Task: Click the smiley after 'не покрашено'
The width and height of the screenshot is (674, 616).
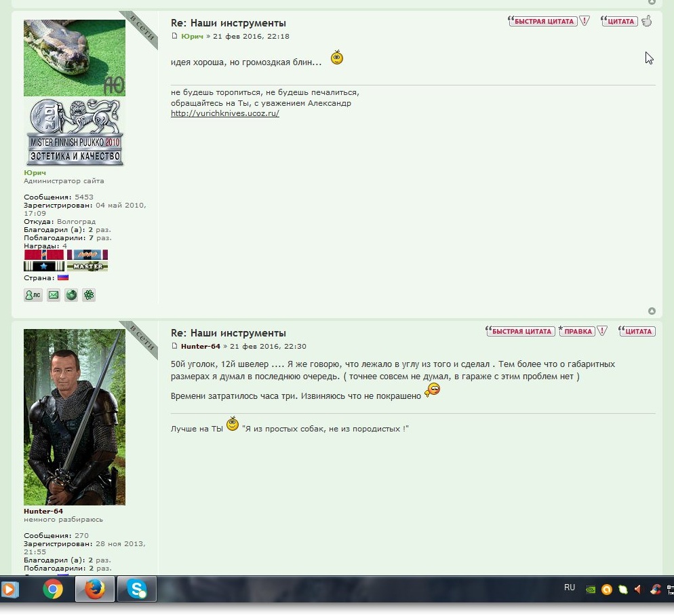Action: click(433, 391)
